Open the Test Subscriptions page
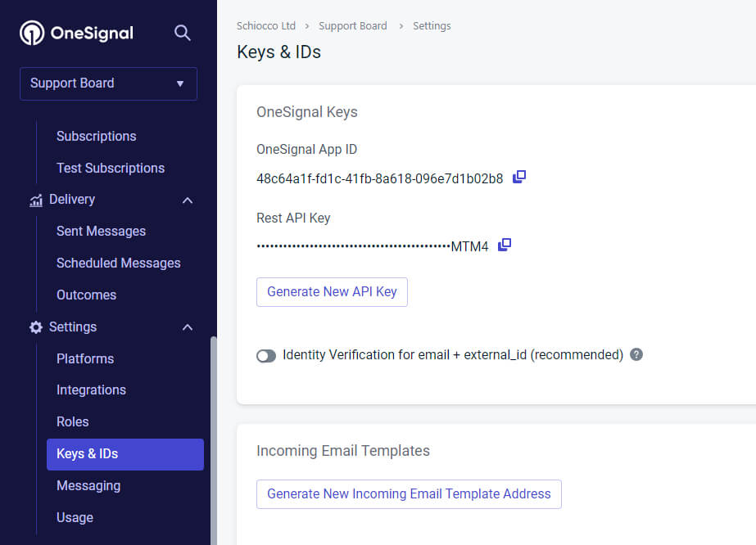 (111, 169)
